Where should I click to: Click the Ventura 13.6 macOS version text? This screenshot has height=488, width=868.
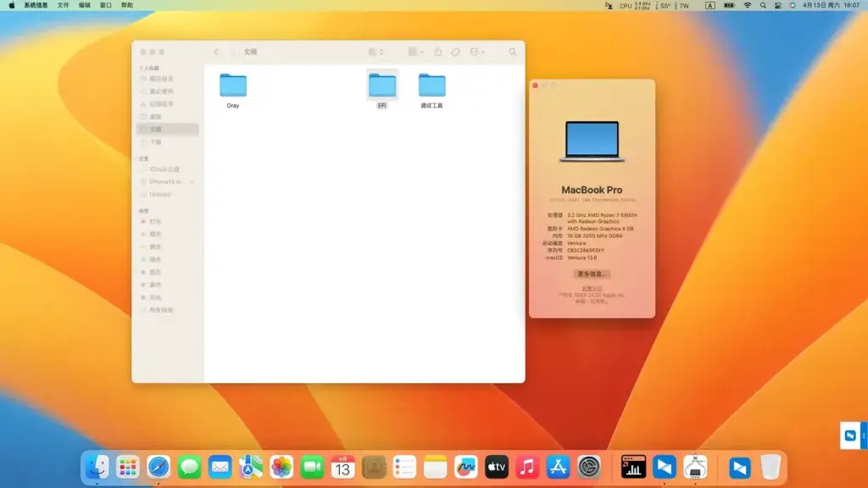click(581, 258)
